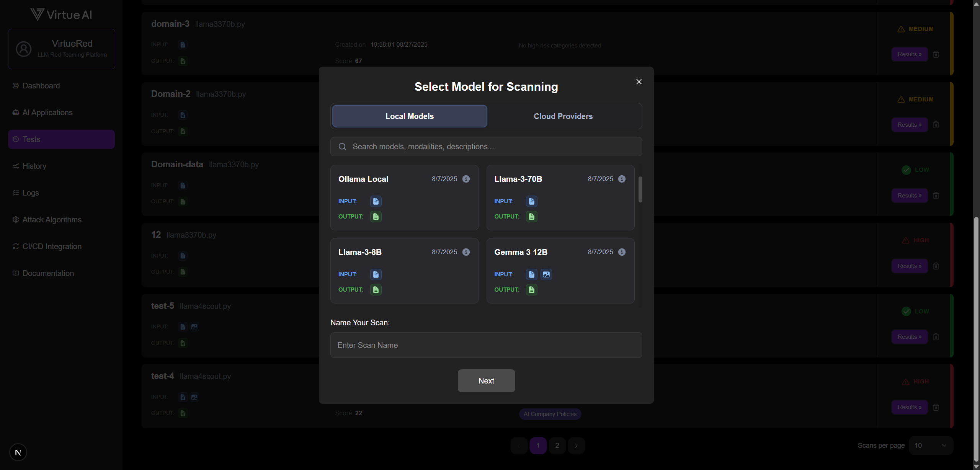Click the image input modality icon on Gemma 3 12B

[x=546, y=274]
